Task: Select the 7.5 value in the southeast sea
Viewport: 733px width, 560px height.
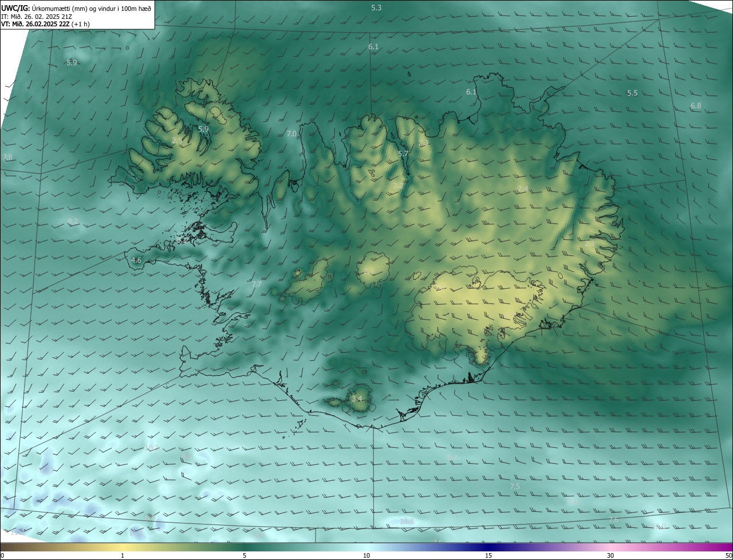Action: tap(515, 486)
